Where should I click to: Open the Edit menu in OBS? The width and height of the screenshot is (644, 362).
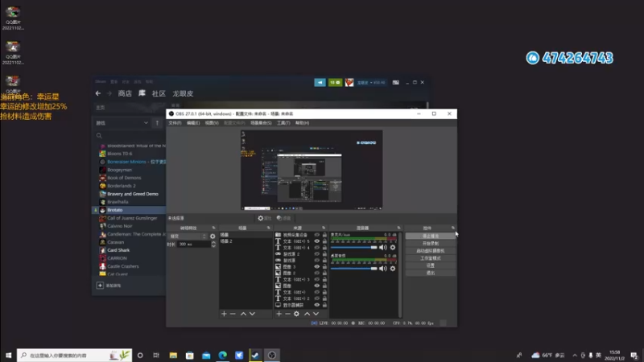(193, 123)
